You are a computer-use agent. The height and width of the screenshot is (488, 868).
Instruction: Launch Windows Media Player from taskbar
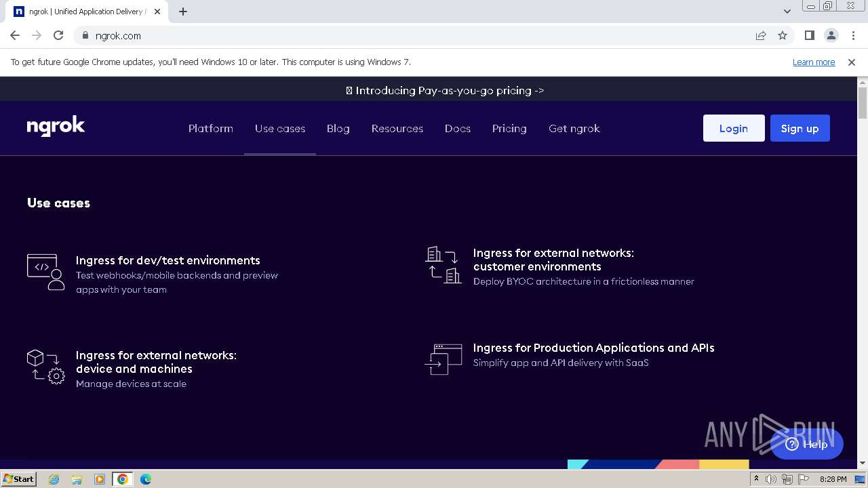[x=100, y=479]
